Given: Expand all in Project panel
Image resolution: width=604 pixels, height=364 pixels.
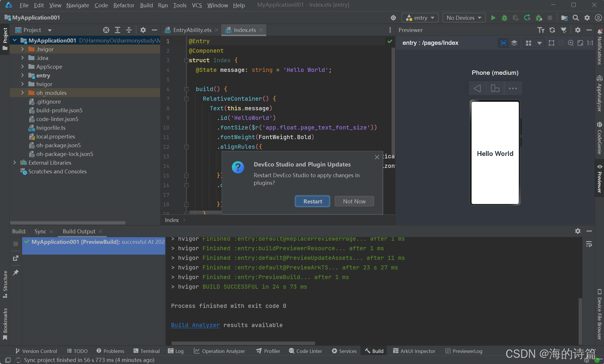Looking at the screenshot, I should pos(118,30).
